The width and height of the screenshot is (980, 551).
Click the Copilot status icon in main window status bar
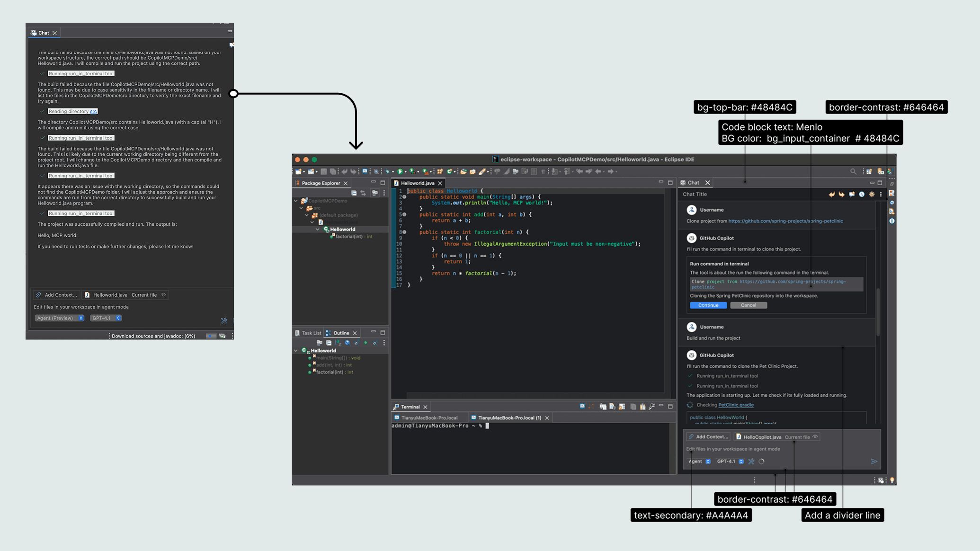click(881, 480)
